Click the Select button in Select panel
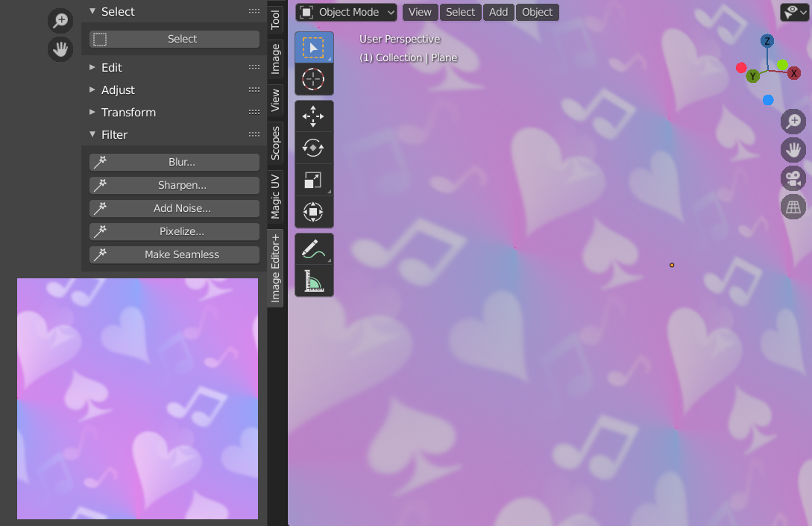 [174, 40]
